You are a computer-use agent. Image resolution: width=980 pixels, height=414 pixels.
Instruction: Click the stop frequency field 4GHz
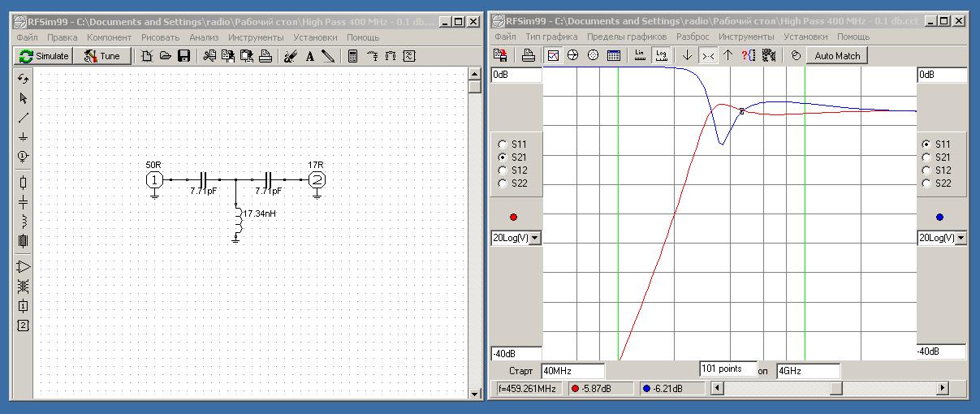point(808,371)
